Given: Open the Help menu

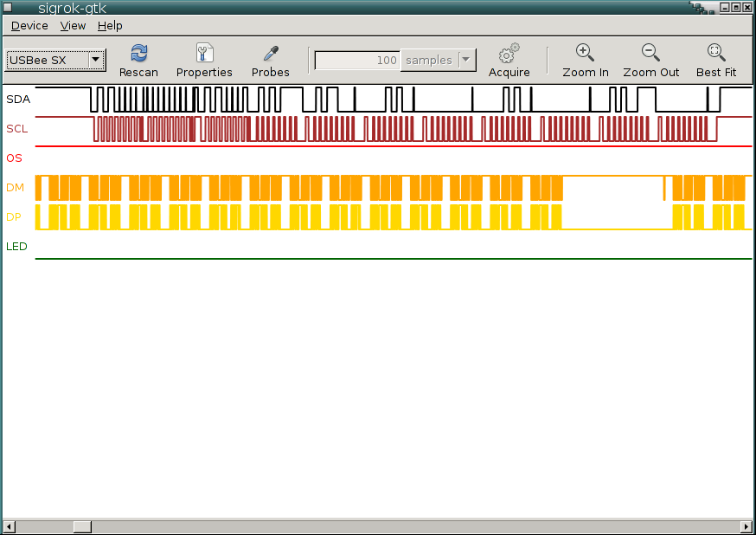Looking at the screenshot, I should tap(110, 26).
